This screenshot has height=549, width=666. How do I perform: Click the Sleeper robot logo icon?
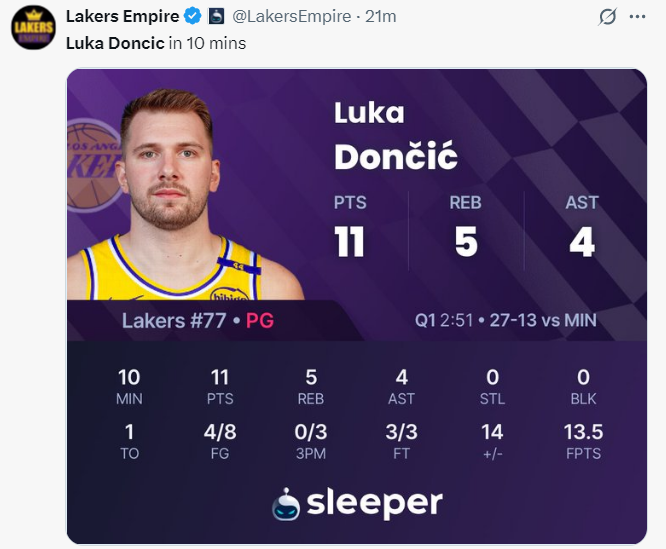(x=286, y=503)
